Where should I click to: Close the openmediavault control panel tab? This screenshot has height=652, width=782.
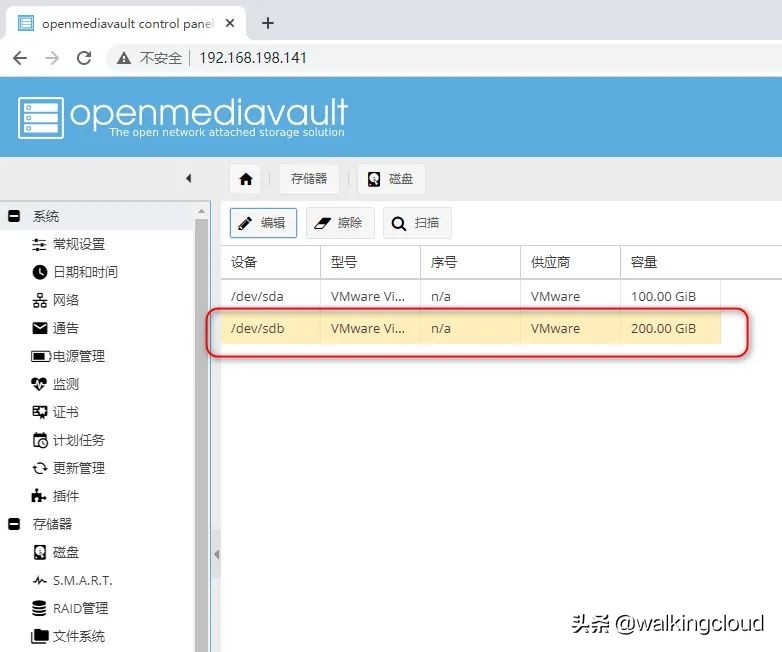pyautogui.click(x=229, y=23)
